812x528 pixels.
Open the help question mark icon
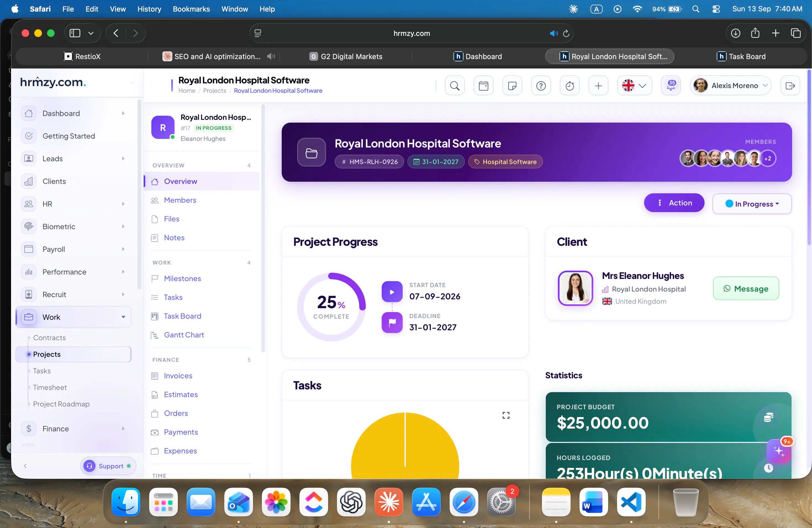point(541,86)
